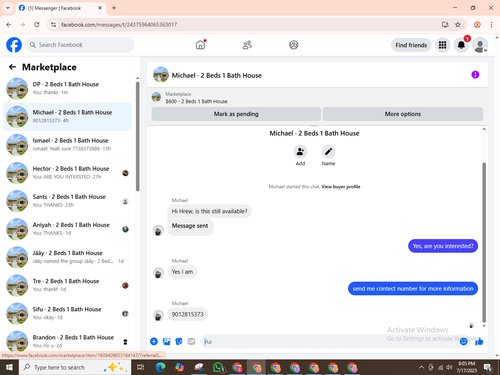The image size is (500, 375).
Task: Click the Facebook logo
Action: click(14, 45)
